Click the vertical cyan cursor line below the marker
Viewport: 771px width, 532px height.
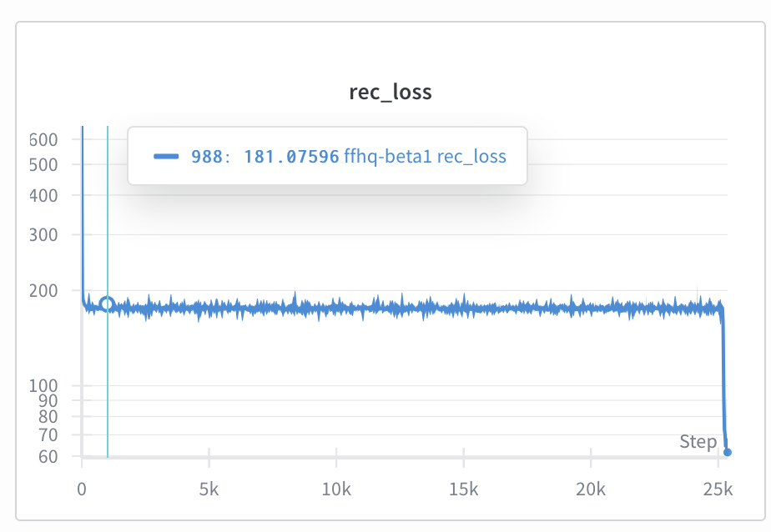108,384
